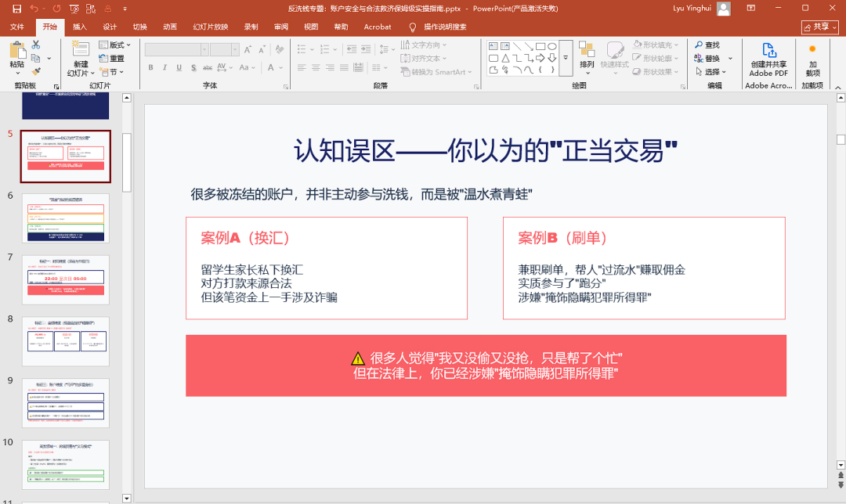846x504 pixels.
Task: Toggle Underline formatting
Action: tap(179, 67)
